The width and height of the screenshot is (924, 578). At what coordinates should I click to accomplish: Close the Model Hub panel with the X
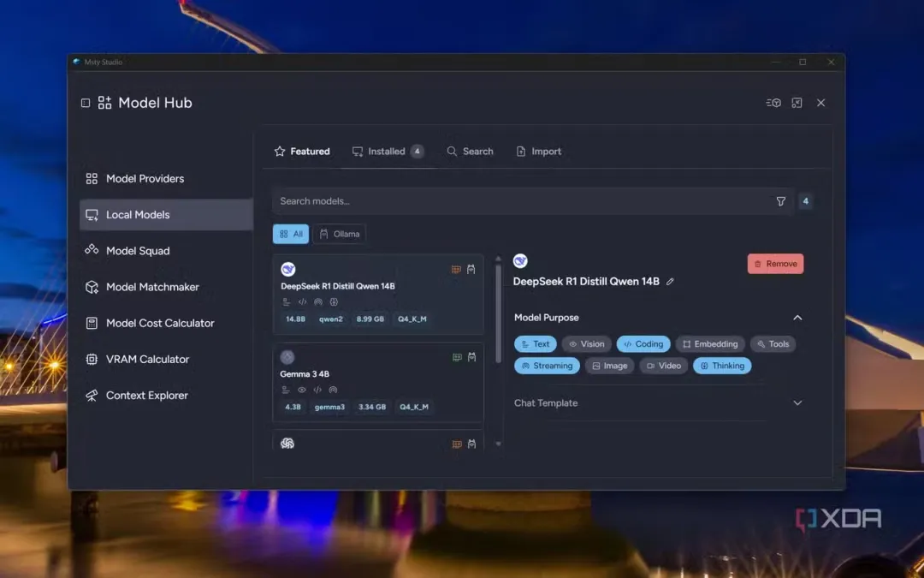tap(820, 103)
